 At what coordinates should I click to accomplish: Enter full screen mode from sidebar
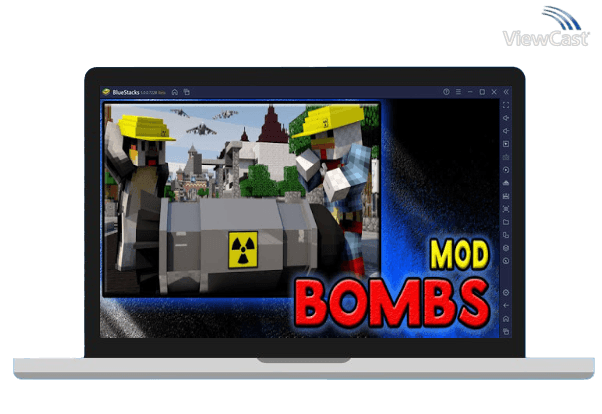506,105
